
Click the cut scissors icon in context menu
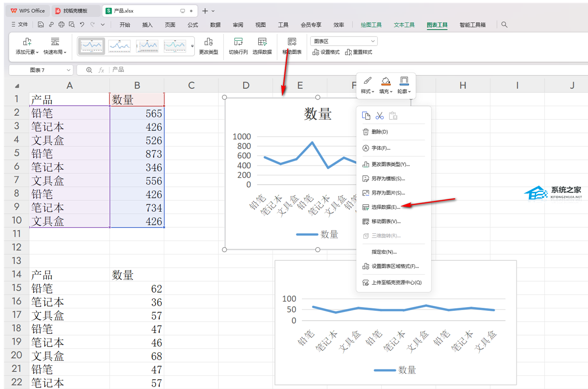(380, 116)
